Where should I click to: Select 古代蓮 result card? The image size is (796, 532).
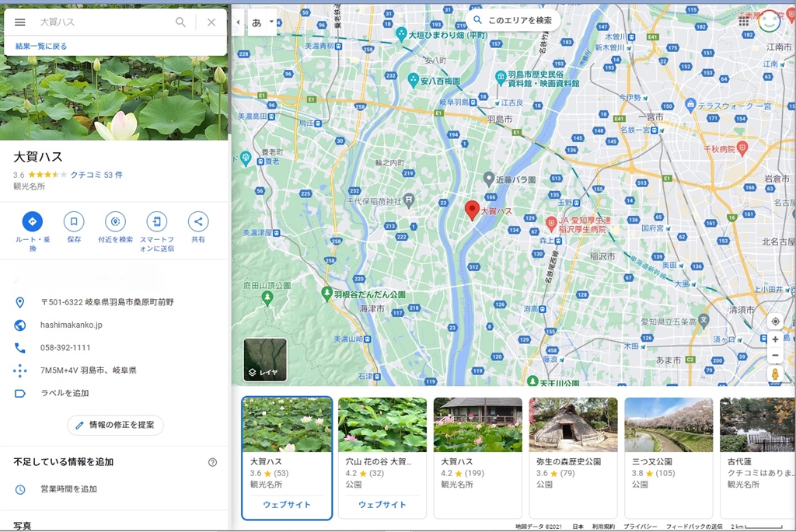pos(757,458)
